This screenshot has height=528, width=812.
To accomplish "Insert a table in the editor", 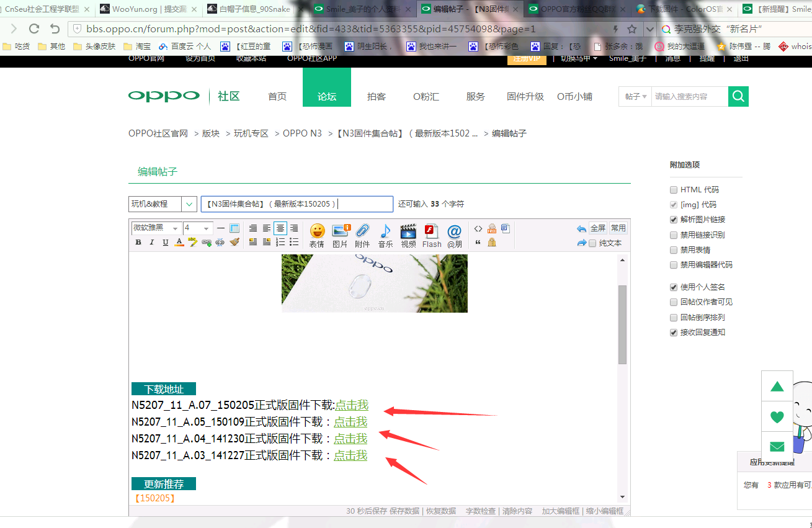I will pos(234,228).
